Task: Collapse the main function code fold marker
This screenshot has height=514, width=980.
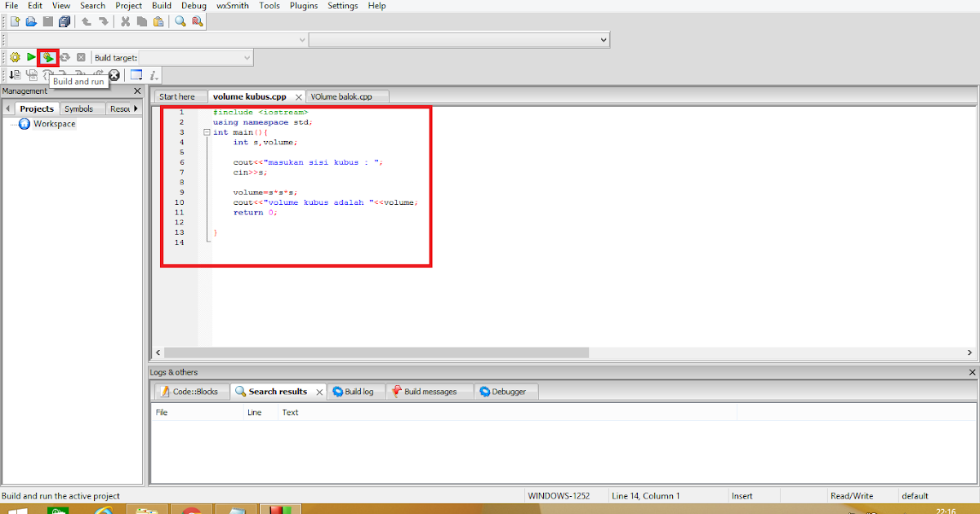Action: [x=207, y=131]
